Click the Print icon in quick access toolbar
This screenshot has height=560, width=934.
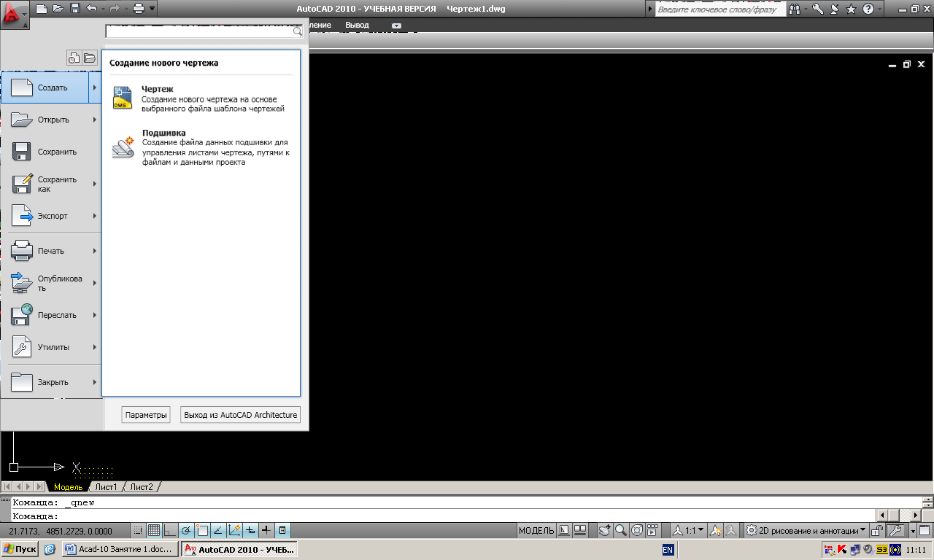pyautogui.click(x=139, y=9)
